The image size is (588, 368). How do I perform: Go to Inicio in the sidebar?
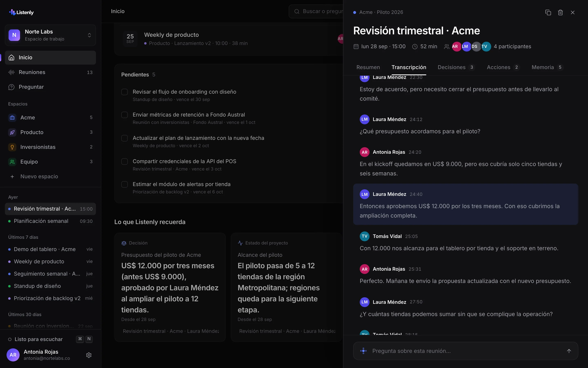point(50,57)
